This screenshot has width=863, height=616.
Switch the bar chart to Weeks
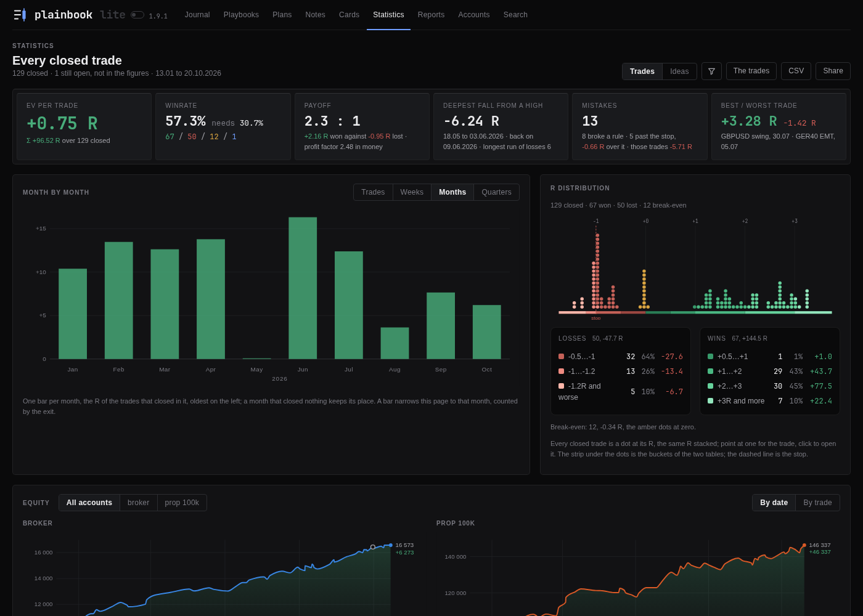click(x=412, y=192)
